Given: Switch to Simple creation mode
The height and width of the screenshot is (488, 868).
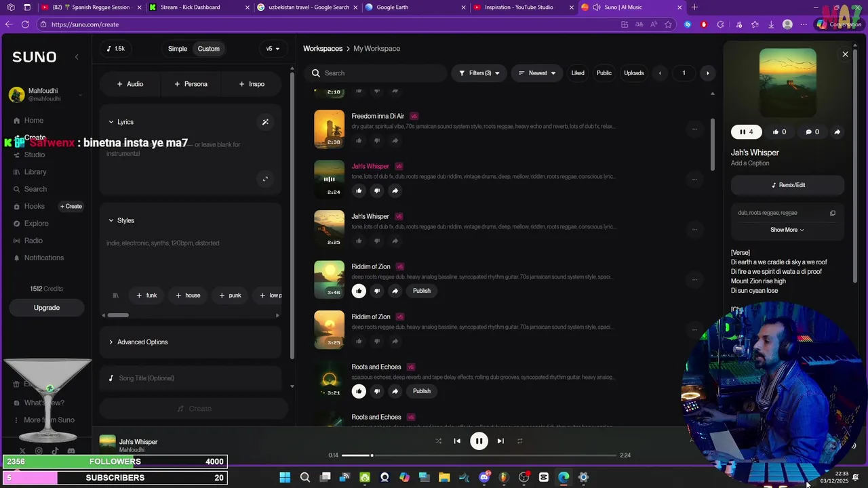Looking at the screenshot, I should 178,49.
